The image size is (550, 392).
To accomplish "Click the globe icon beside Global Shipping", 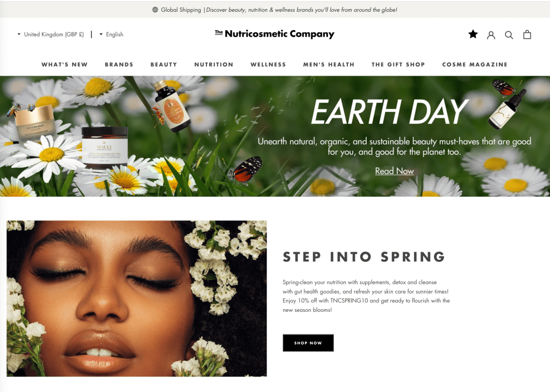I will click(x=155, y=10).
